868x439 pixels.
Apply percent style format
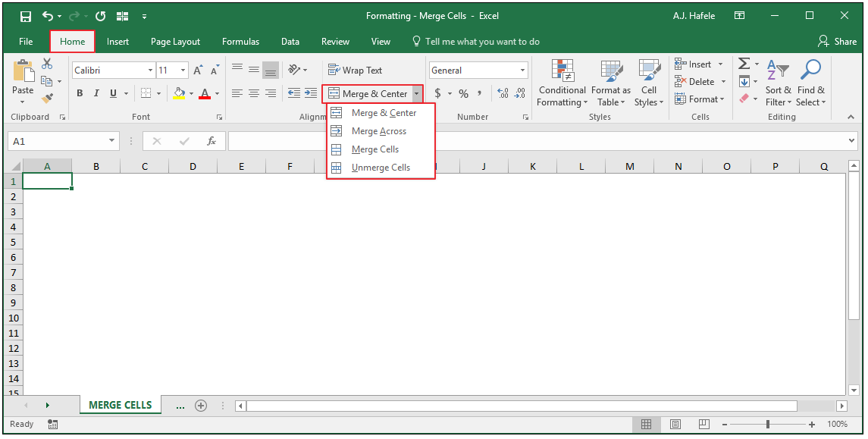click(x=463, y=93)
